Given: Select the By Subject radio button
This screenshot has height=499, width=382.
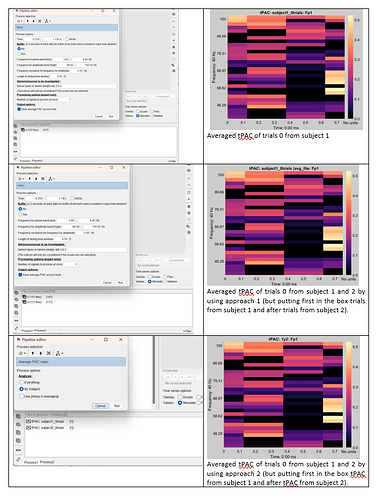Looking at the screenshot, I should (21, 389).
